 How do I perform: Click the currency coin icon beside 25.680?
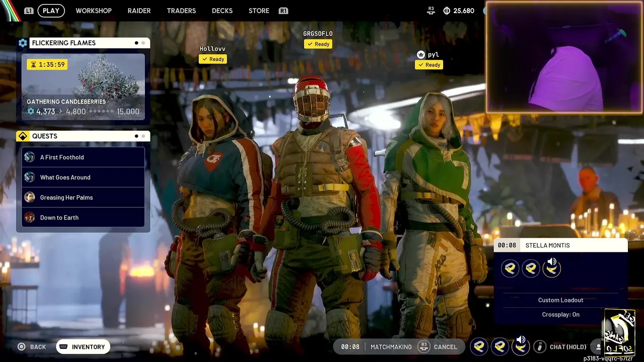pos(446,11)
